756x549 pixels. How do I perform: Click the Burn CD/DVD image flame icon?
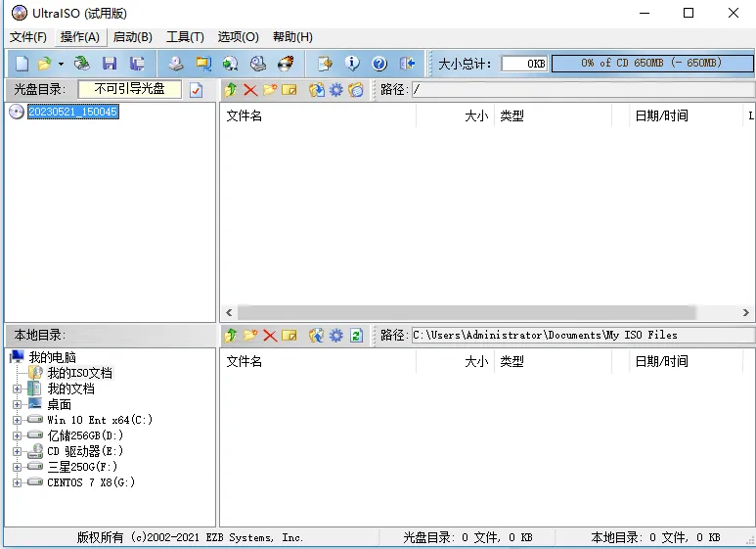(286, 64)
